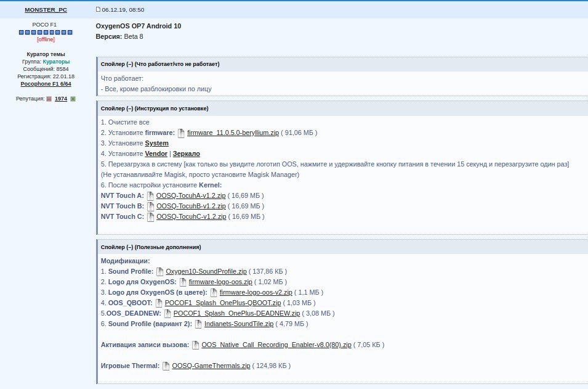Viewport: 588px width, 389px height.
Task: Open the Vendor download link
Action: [x=156, y=154]
